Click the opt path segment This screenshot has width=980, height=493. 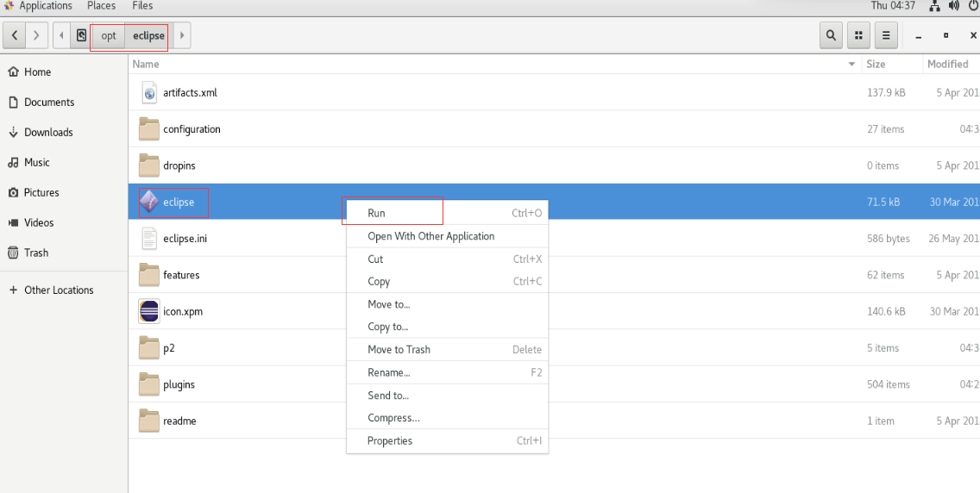point(109,35)
